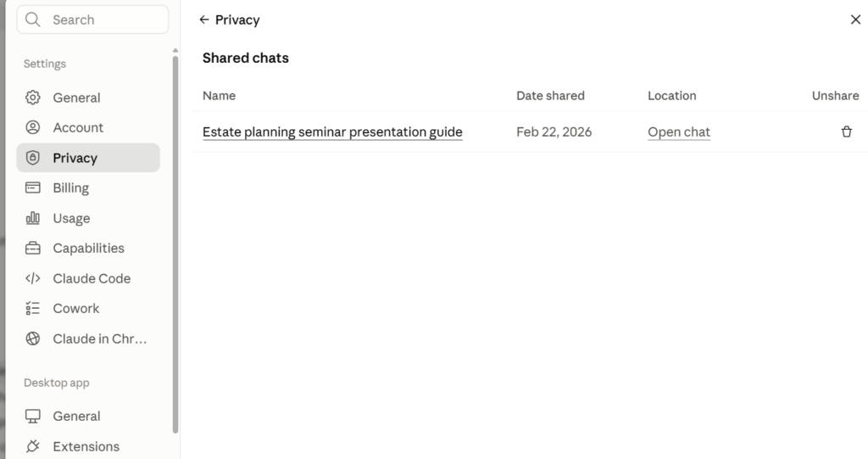This screenshot has height=459, width=868.
Task: Close the settings dialog
Action: [x=855, y=20]
